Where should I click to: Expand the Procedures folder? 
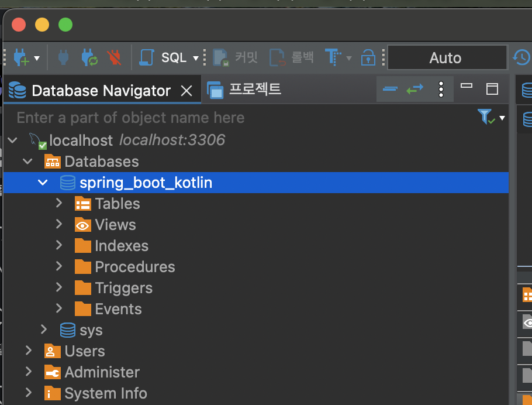coord(59,266)
